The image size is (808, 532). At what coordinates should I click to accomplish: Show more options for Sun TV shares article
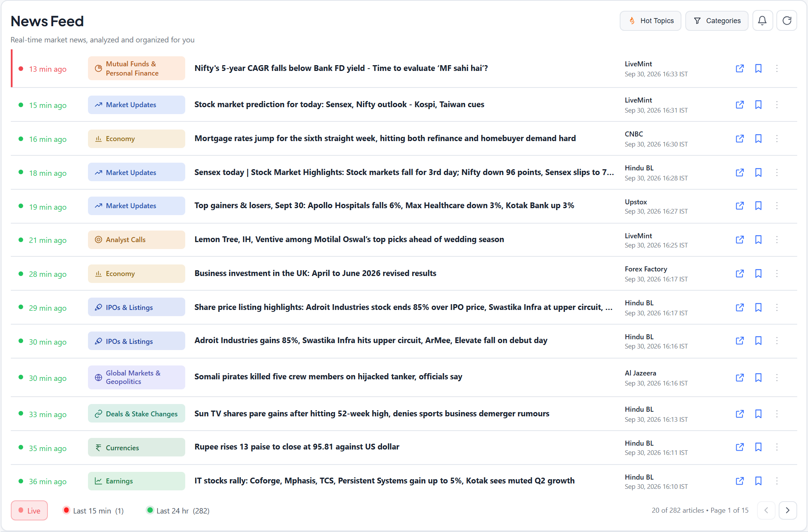click(x=777, y=414)
